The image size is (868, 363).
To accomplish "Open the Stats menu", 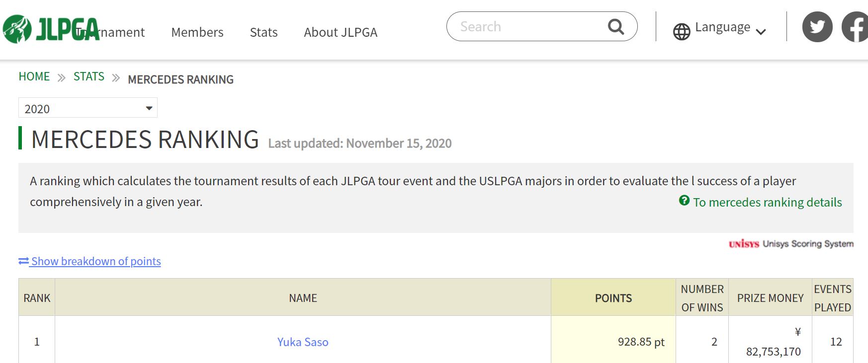I will click(263, 32).
